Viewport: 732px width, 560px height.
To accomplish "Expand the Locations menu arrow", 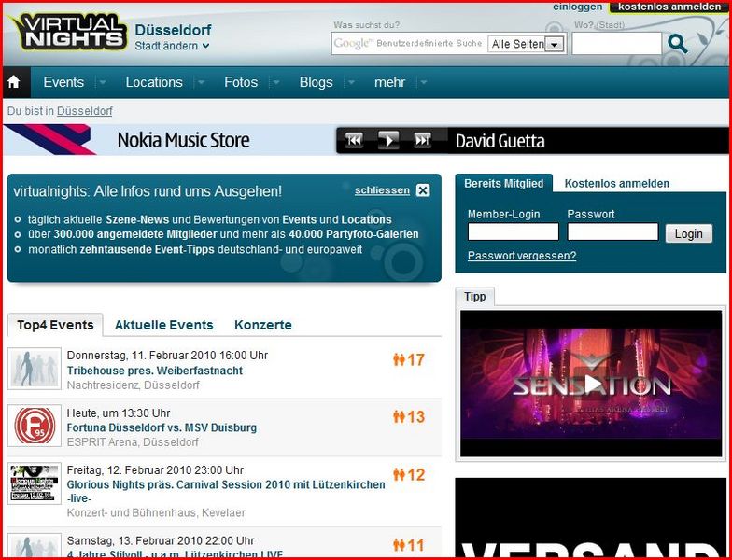I will (x=202, y=82).
